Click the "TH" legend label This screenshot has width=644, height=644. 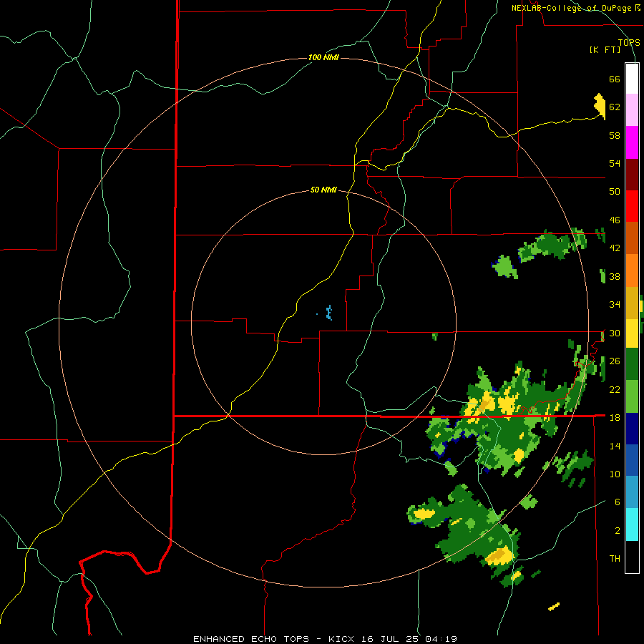615,559
